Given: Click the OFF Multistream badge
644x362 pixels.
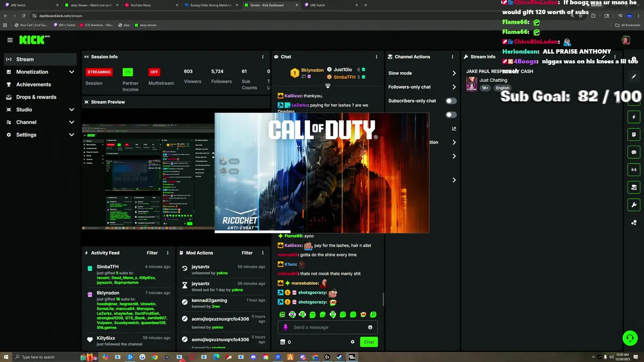Looking at the screenshot, I should click(x=154, y=72).
